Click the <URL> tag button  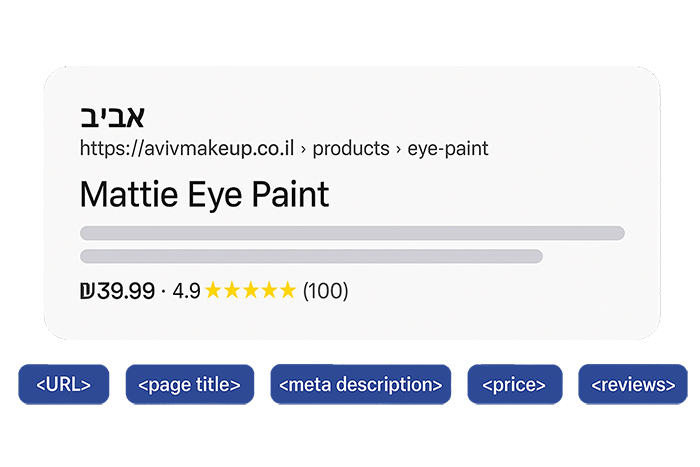[63, 384]
